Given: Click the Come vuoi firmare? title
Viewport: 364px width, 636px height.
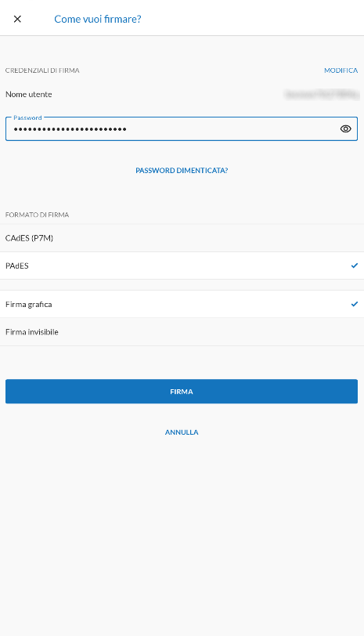Looking at the screenshot, I should [98, 19].
